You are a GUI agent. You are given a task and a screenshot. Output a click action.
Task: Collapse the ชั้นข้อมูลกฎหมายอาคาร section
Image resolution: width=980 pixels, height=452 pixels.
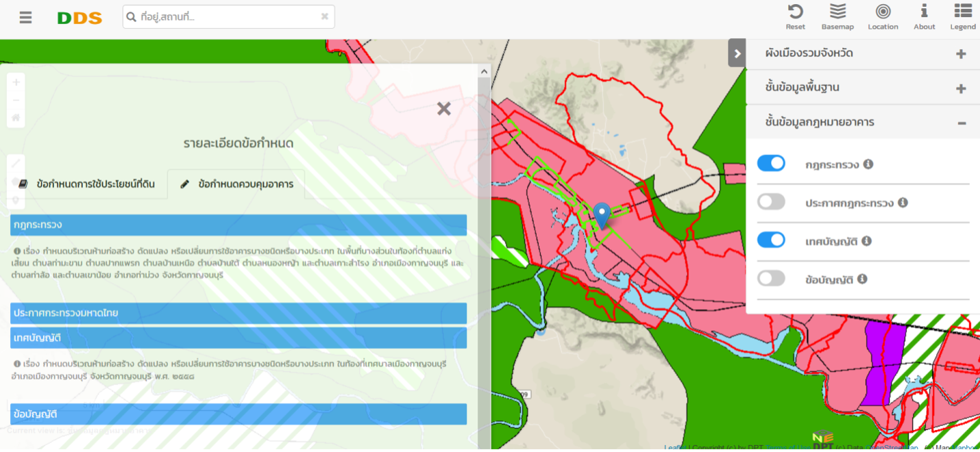tap(961, 123)
